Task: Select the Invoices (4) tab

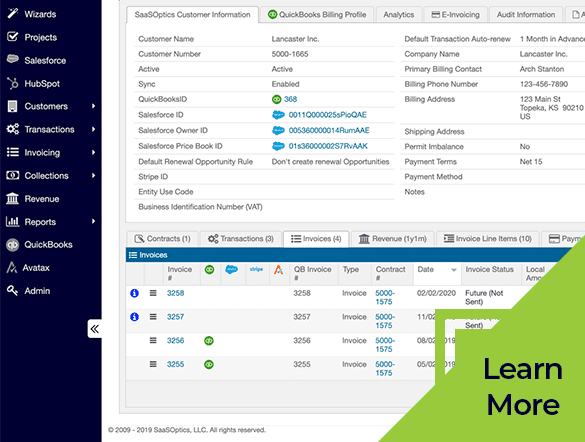Action: pos(316,239)
